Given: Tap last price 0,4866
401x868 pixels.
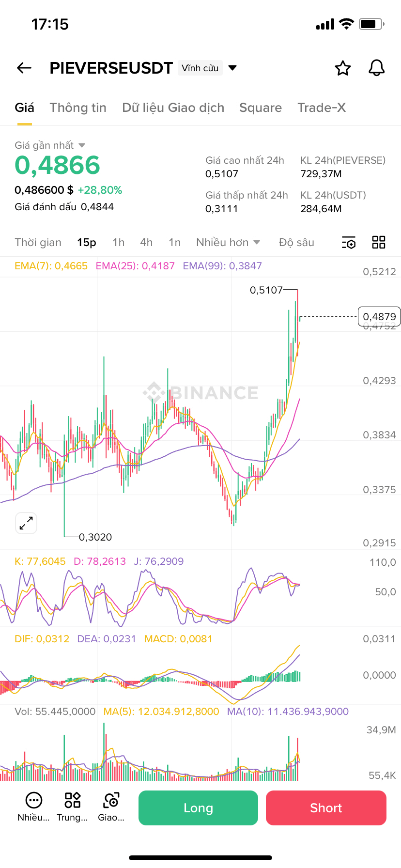Looking at the screenshot, I should tap(57, 165).
